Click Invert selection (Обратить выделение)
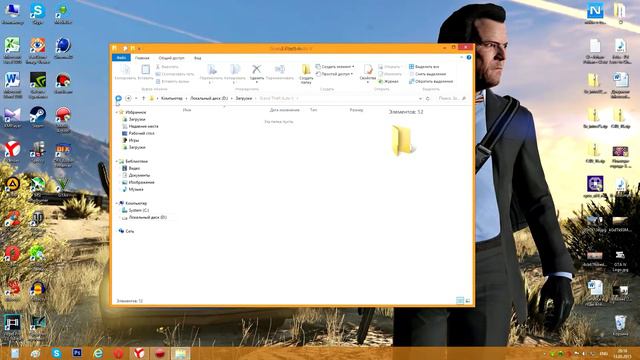Screen dimensions: 640x360 coord(431,81)
